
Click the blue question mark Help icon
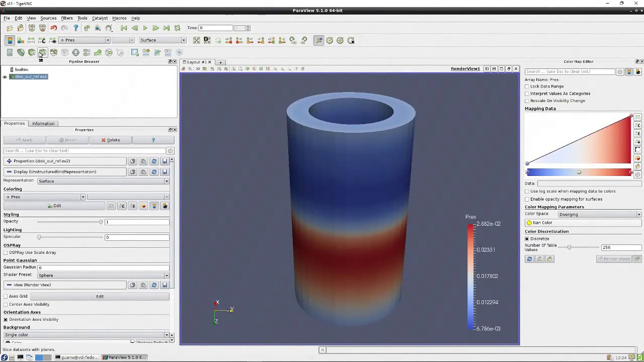coord(75,28)
